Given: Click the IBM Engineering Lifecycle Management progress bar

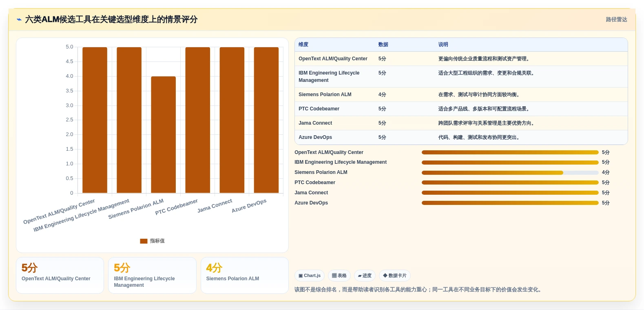Looking at the screenshot, I should click(x=510, y=163).
